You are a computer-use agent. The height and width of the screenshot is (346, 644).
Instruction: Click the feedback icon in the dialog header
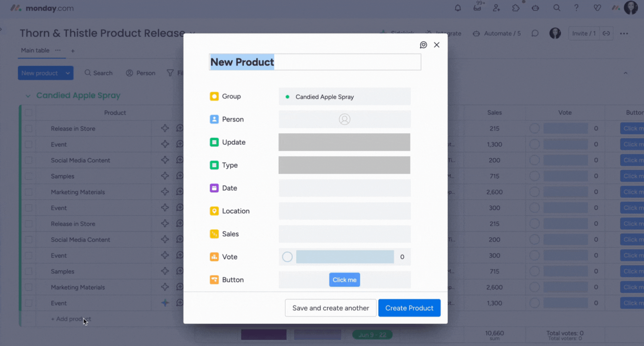click(423, 45)
